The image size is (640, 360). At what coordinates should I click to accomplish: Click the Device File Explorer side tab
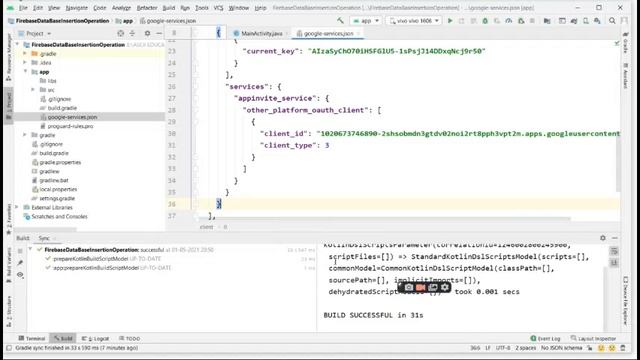click(x=626, y=301)
